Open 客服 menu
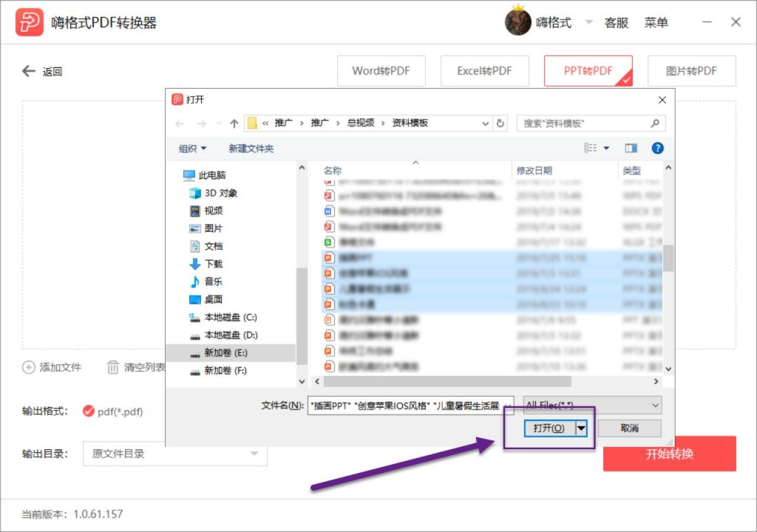757x532 pixels. [x=616, y=22]
